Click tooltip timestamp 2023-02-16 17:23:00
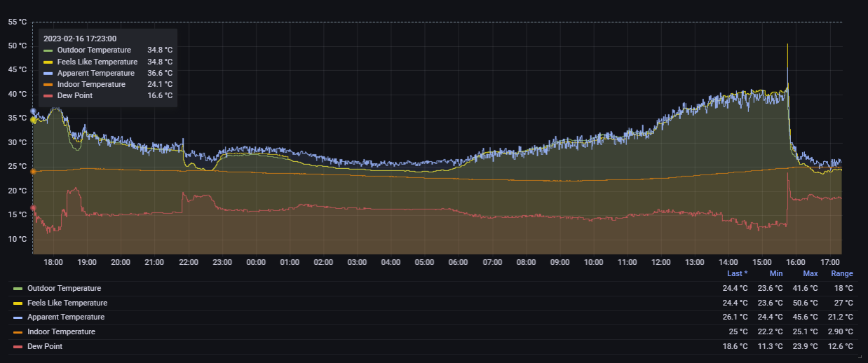 click(80, 39)
